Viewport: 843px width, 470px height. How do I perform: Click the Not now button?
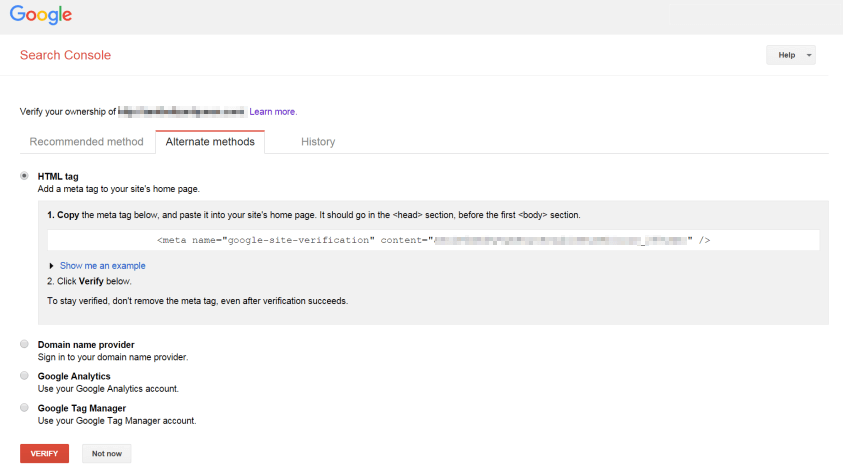click(x=106, y=453)
